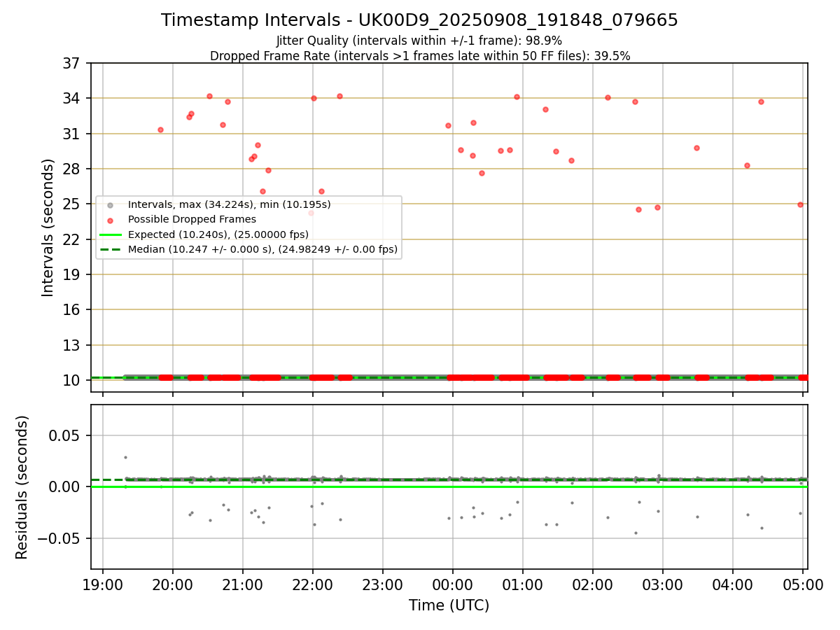Click the red point near 03:30 at 29.8 seconds
Viewport: 840px width, 630px height.
[x=696, y=148]
